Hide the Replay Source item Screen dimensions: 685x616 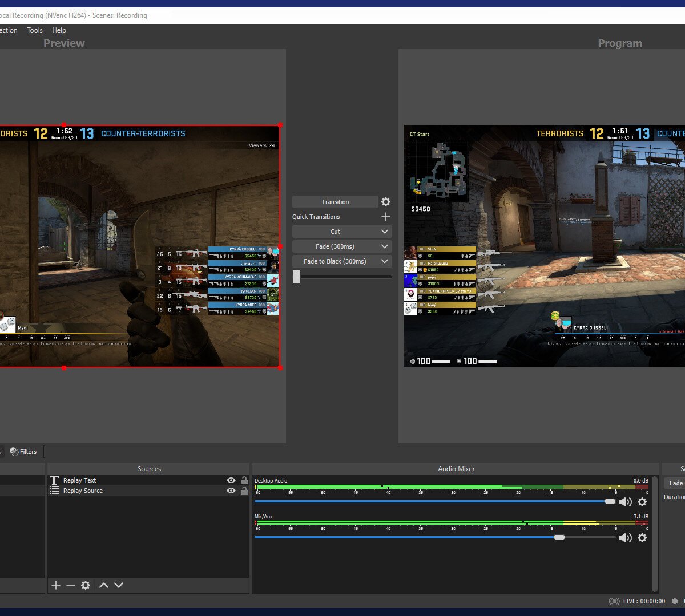(x=231, y=491)
